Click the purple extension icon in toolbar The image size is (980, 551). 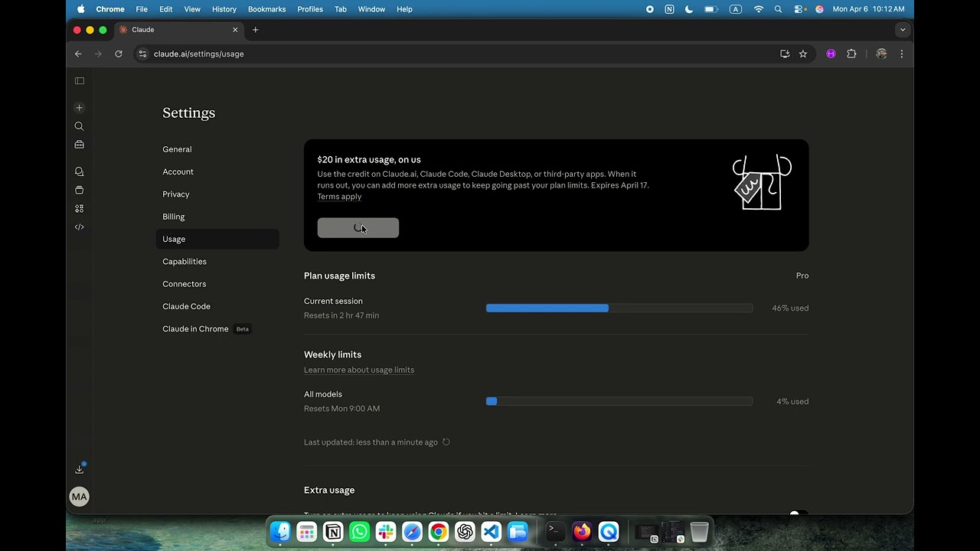click(831, 54)
